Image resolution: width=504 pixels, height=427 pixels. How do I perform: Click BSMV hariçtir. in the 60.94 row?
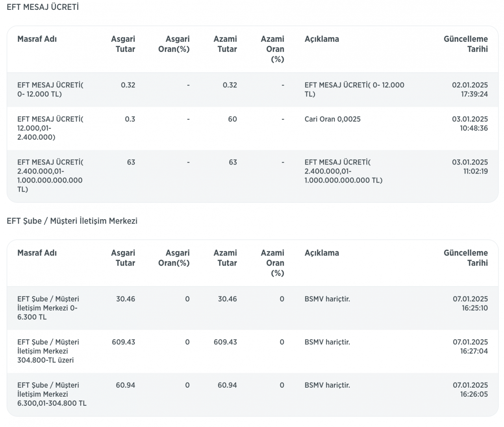pyautogui.click(x=327, y=385)
